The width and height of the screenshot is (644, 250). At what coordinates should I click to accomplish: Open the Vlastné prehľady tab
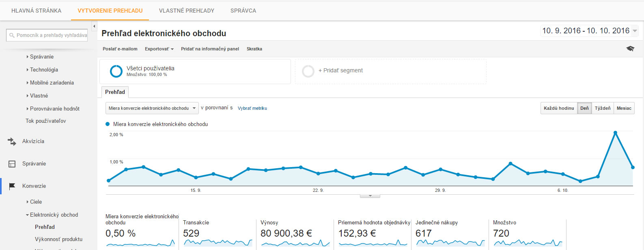(186, 11)
